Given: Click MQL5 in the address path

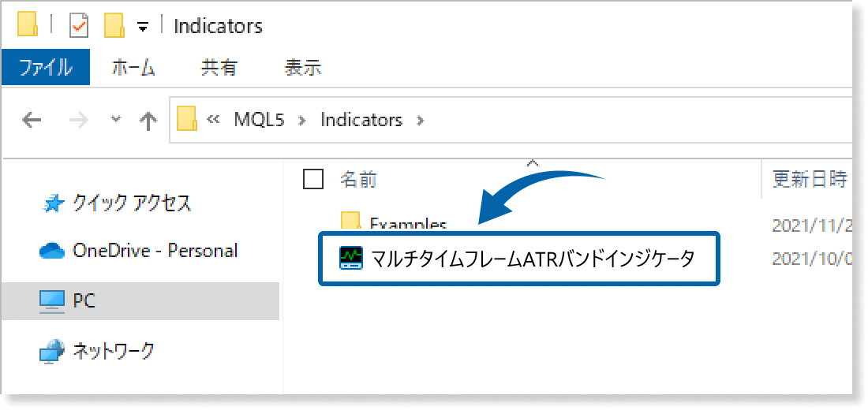Looking at the screenshot, I should tap(259, 120).
